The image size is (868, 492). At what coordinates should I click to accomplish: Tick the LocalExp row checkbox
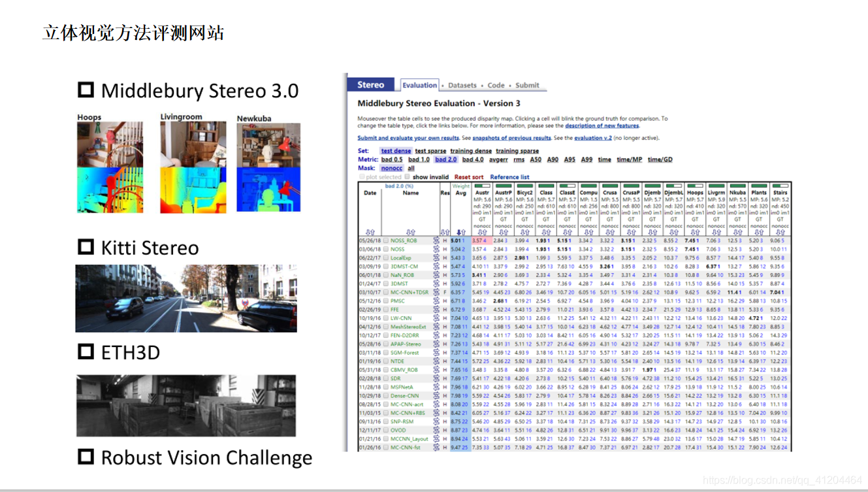(x=386, y=257)
